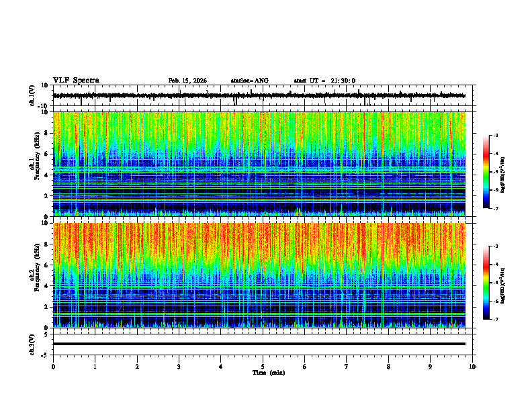Click the "VLF Spectra" plot title

[x=76, y=81]
